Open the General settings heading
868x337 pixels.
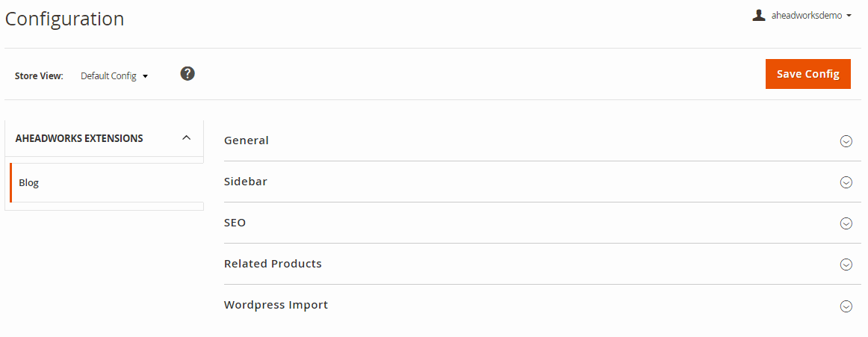[247, 140]
